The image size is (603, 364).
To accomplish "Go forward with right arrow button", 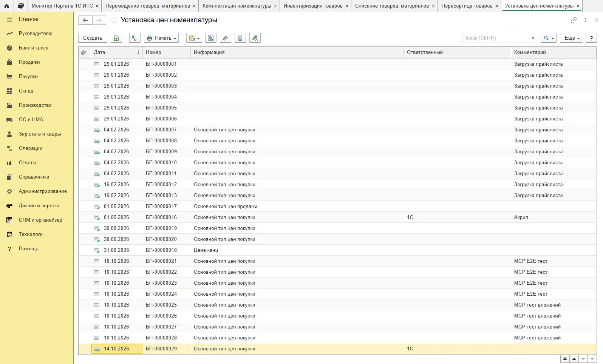I will (99, 20).
